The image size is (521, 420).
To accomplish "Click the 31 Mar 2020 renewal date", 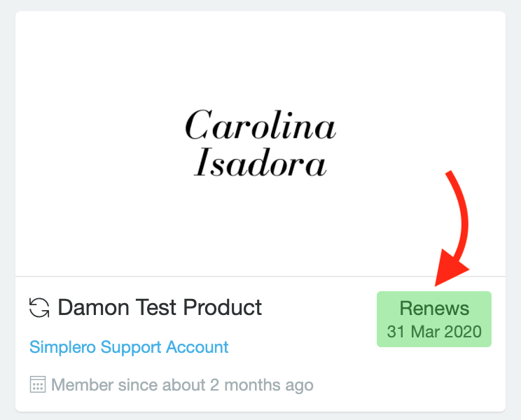I will coord(434,332).
